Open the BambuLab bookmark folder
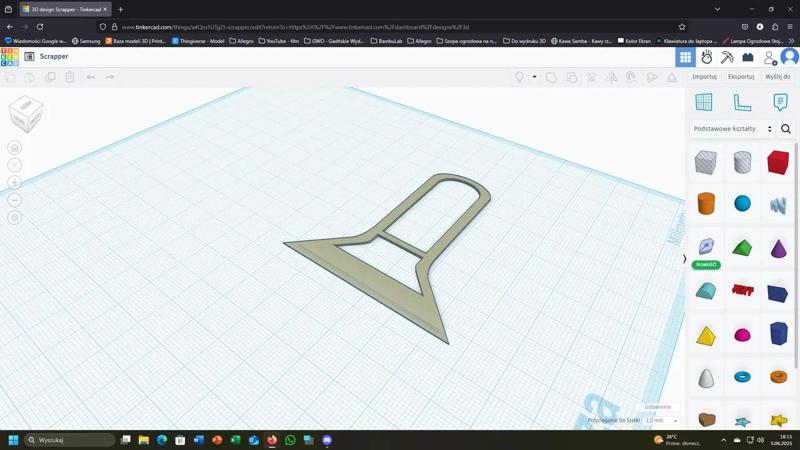The image size is (800, 450). [x=386, y=41]
